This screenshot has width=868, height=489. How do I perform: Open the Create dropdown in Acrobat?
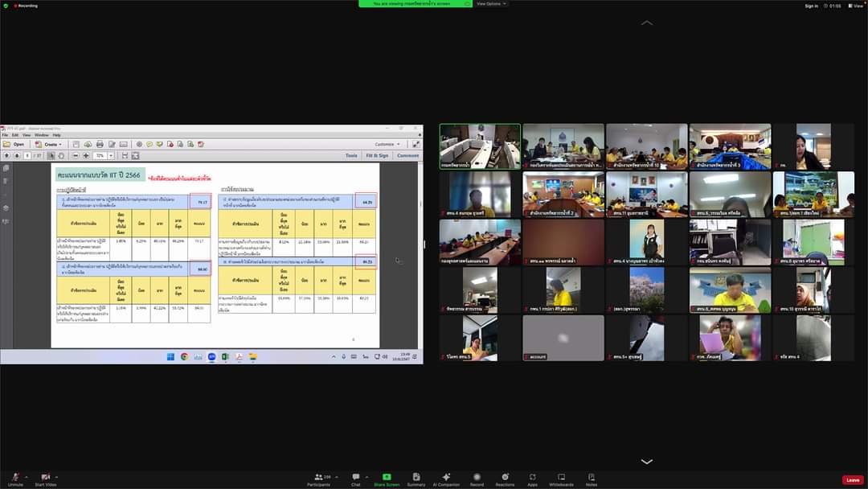49,145
